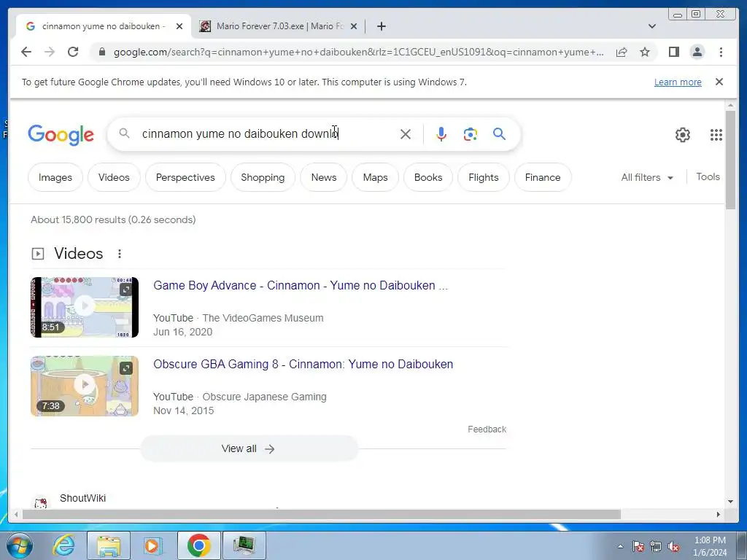Click the horizontal scrollbar right arrow
Viewport: 747px width, 560px height.
pos(719,514)
